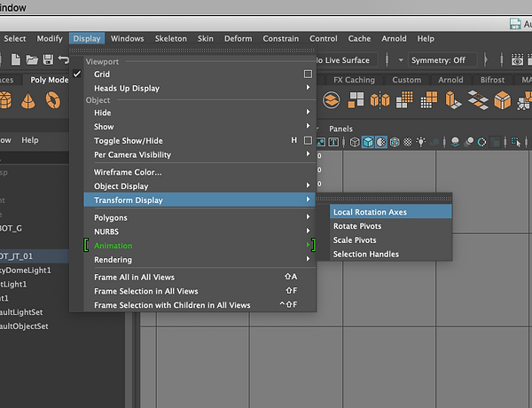Choose Scale Pivots from submenu
Image resolution: width=532 pixels, height=408 pixels.
(x=390, y=239)
